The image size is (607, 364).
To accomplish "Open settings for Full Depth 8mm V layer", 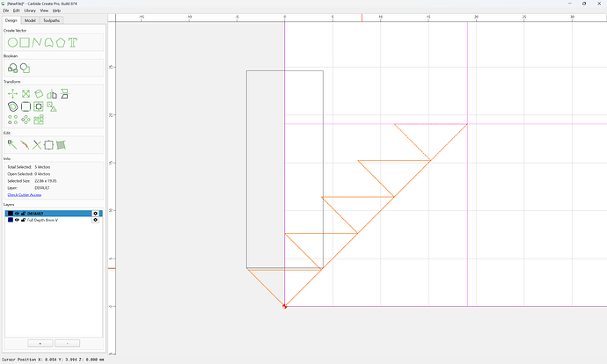I will tap(95, 220).
